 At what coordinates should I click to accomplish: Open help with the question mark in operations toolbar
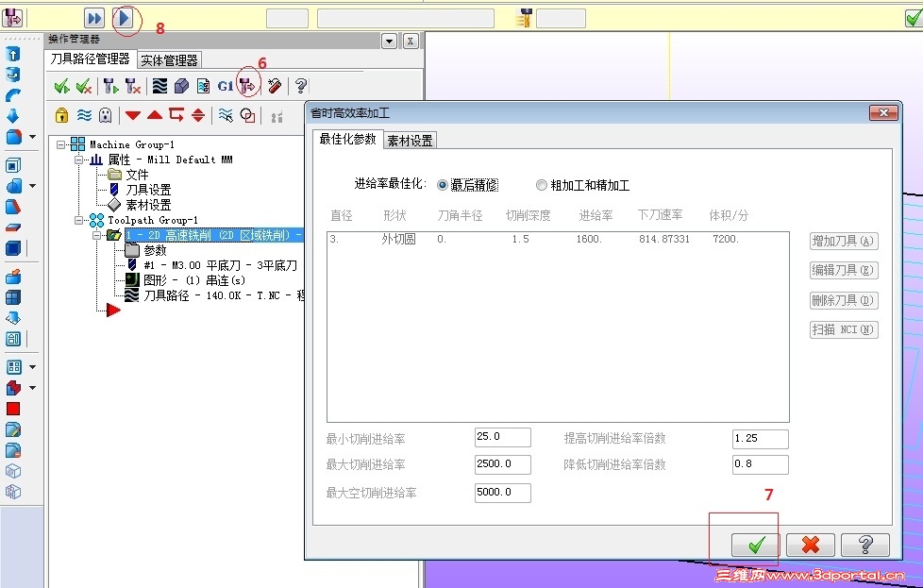click(301, 87)
